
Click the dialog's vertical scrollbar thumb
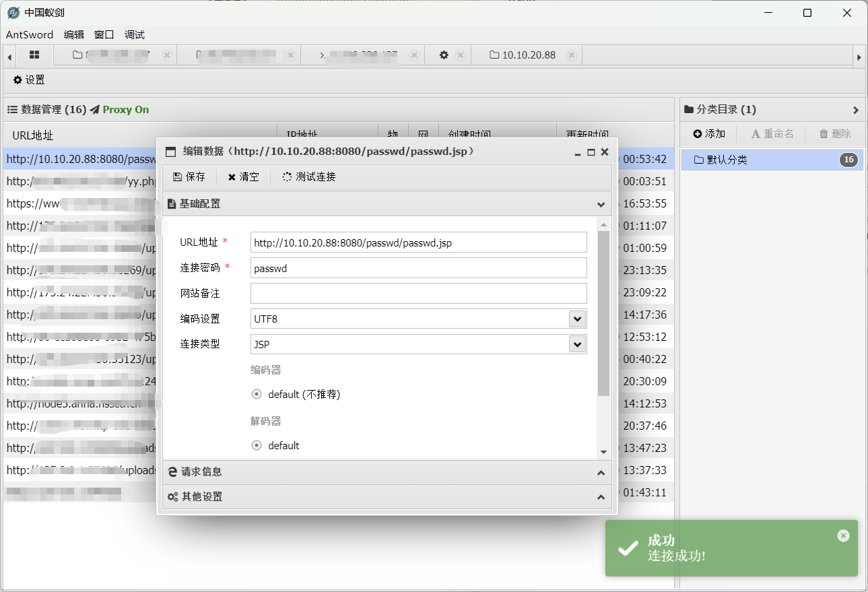coord(603,313)
